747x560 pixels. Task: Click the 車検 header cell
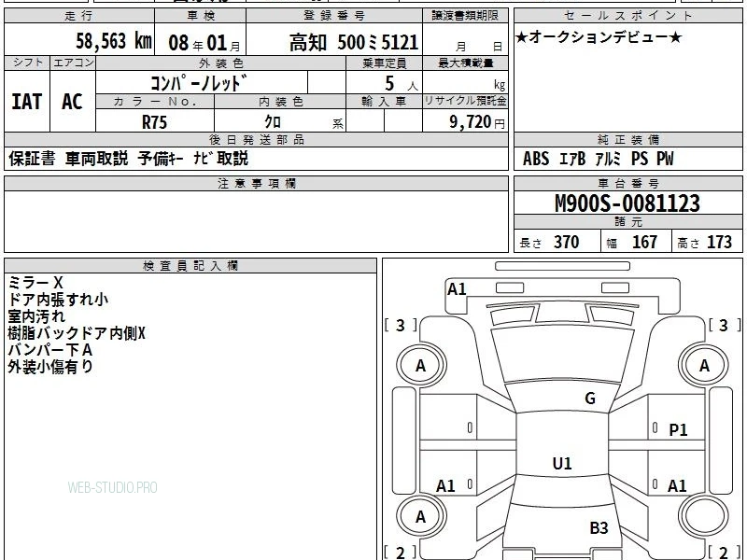(201, 16)
